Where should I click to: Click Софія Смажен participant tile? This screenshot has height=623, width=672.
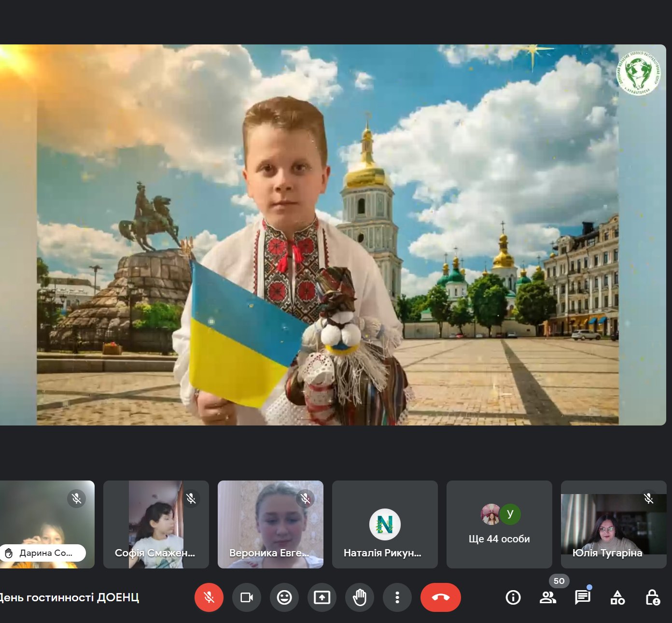coord(156,524)
